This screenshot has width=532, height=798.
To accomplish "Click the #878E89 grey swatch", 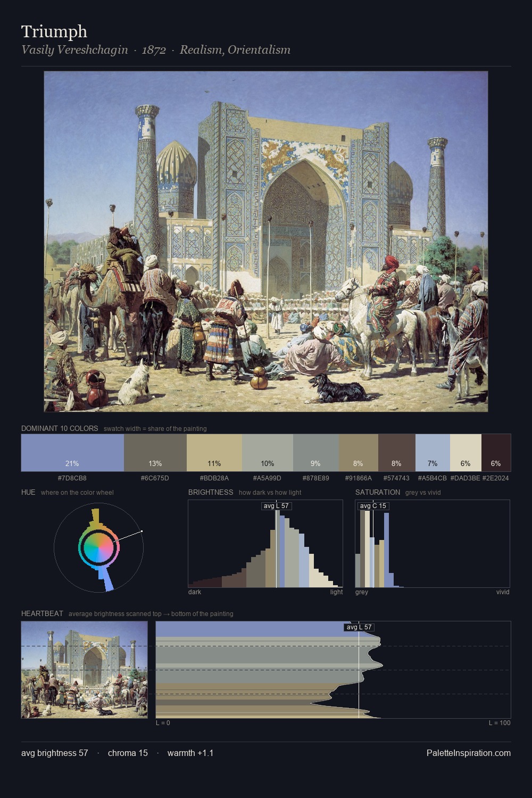I will point(315,453).
